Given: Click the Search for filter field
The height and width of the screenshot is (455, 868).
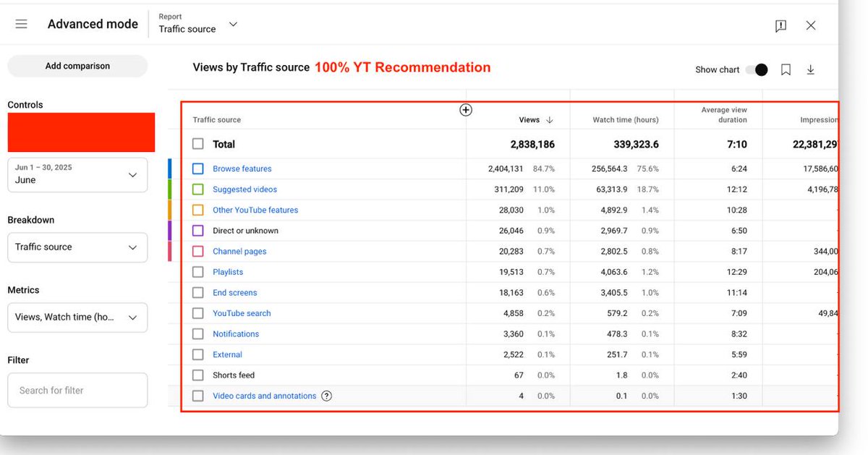Looking at the screenshot, I should (77, 391).
